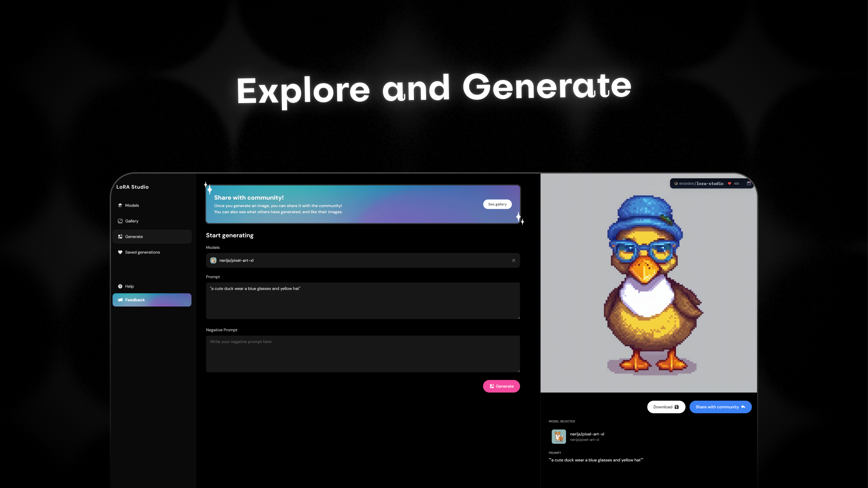Viewport: 868px width, 488px height.
Task: Open the Models sidebar section
Action: (132, 205)
